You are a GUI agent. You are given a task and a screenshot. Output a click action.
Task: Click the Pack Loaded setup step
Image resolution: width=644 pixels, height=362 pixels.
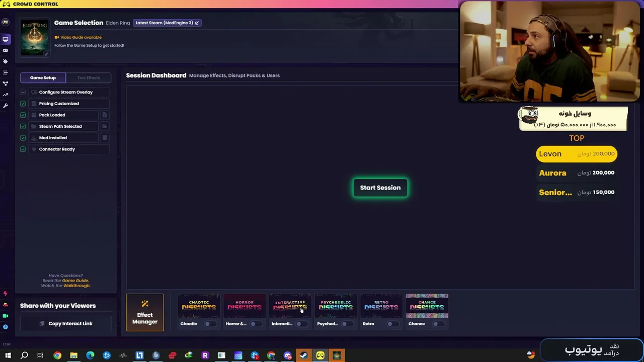click(63, 115)
